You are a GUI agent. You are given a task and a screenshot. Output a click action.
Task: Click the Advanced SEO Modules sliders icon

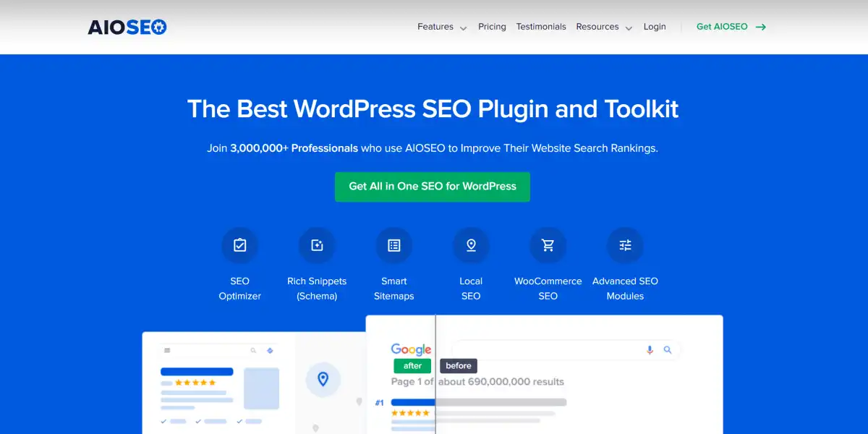point(625,244)
